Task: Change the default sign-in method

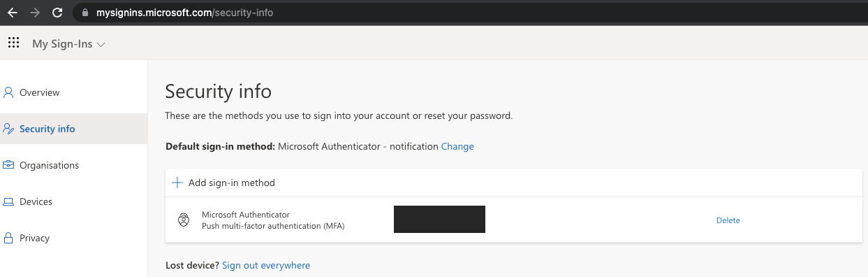Action: pos(457,146)
